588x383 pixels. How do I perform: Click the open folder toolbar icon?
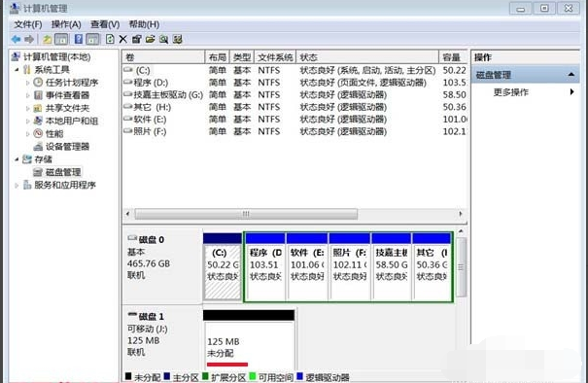150,39
